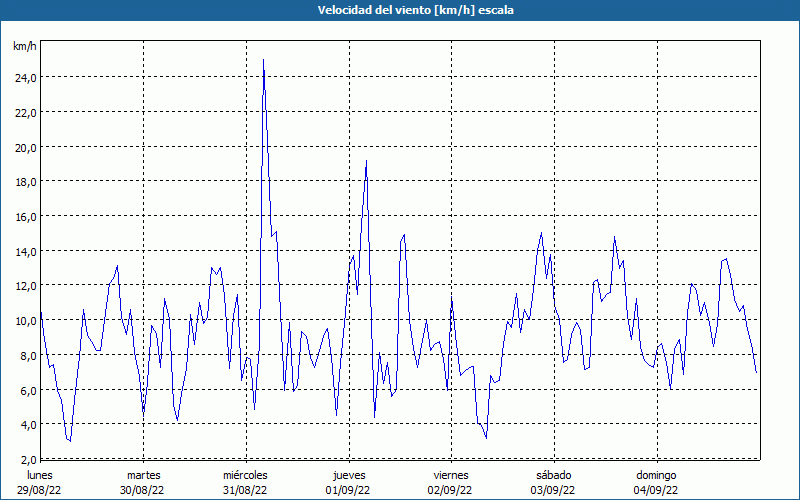Click the 8,0 y-axis value
The height and width of the screenshot is (500, 800).
pos(29,356)
